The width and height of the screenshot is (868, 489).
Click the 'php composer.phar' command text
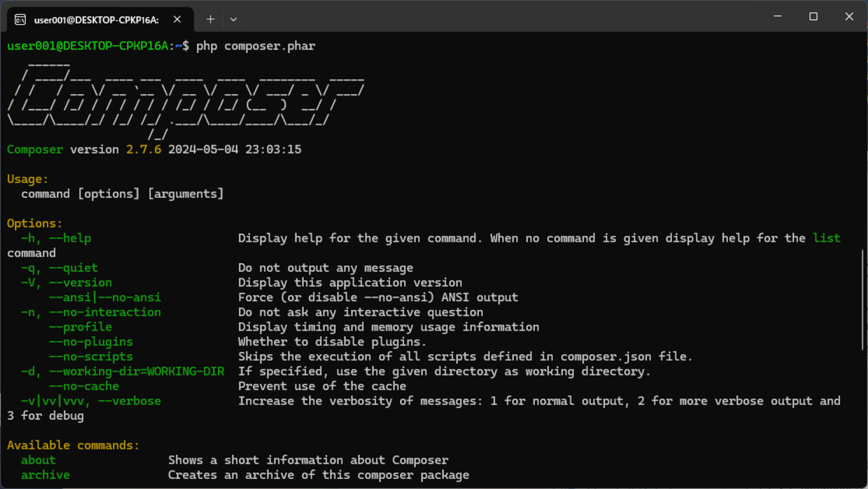(256, 46)
